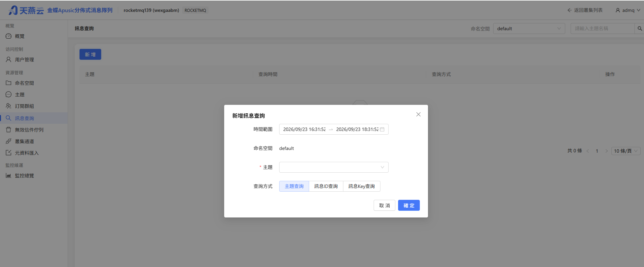Click the admq user avatar icon

(618, 10)
